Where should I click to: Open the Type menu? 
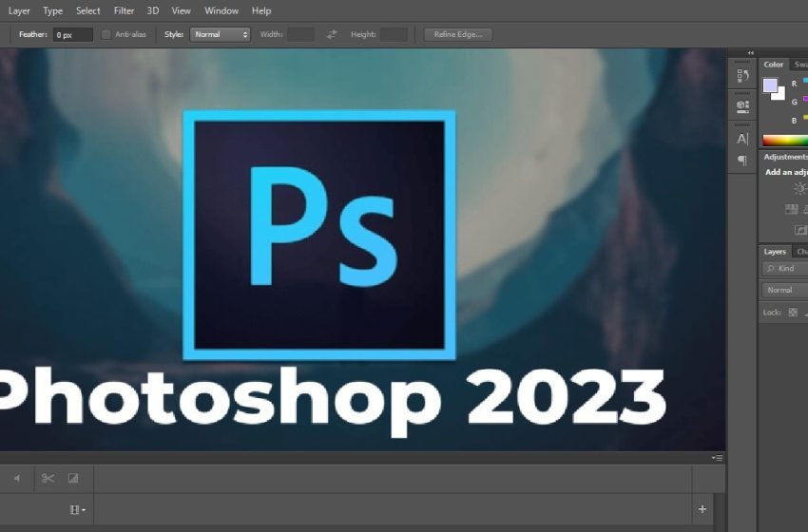click(52, 10)
